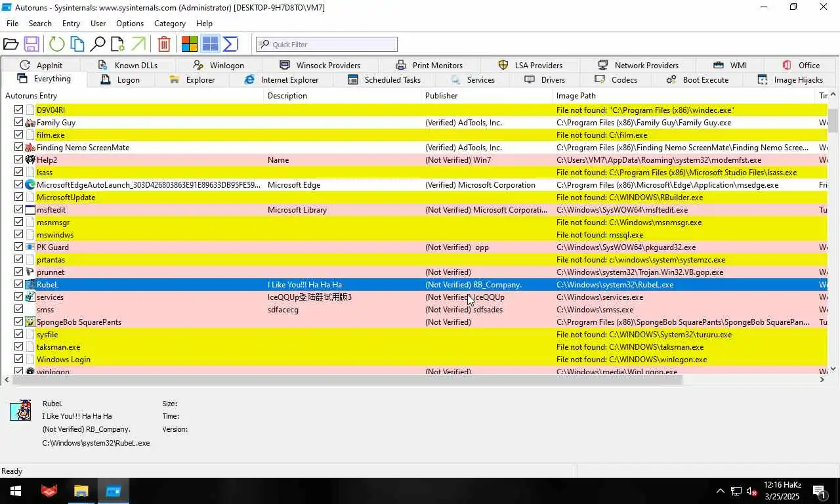
Task: Click the RubeL thumbnail in details pane
Action: (20, 410)
